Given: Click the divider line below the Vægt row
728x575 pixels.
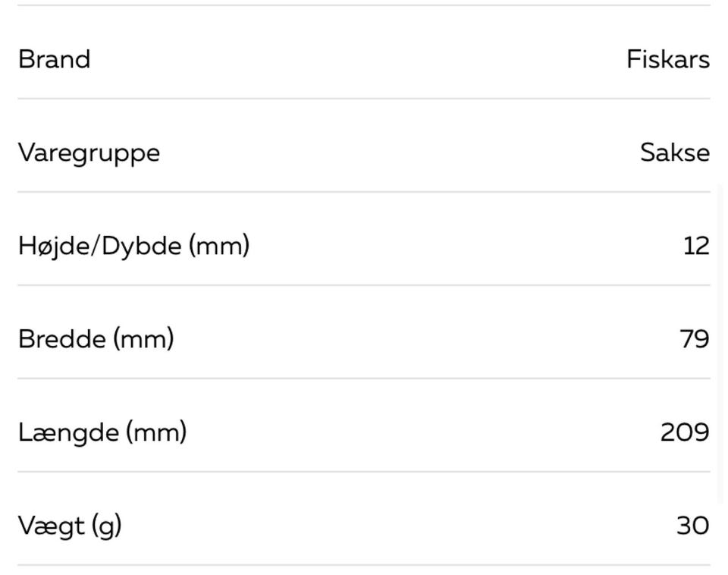Looking at the screenshot, I should [364, 565].
